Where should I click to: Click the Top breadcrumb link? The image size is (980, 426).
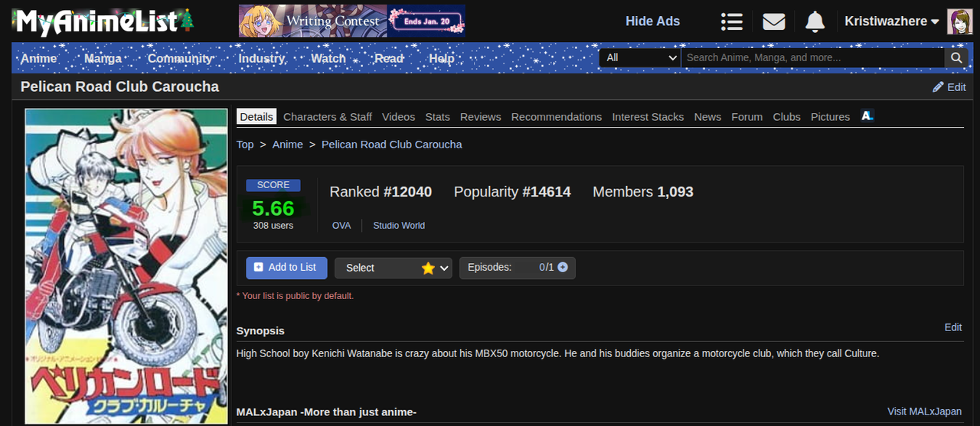click(x=245, y=144)
